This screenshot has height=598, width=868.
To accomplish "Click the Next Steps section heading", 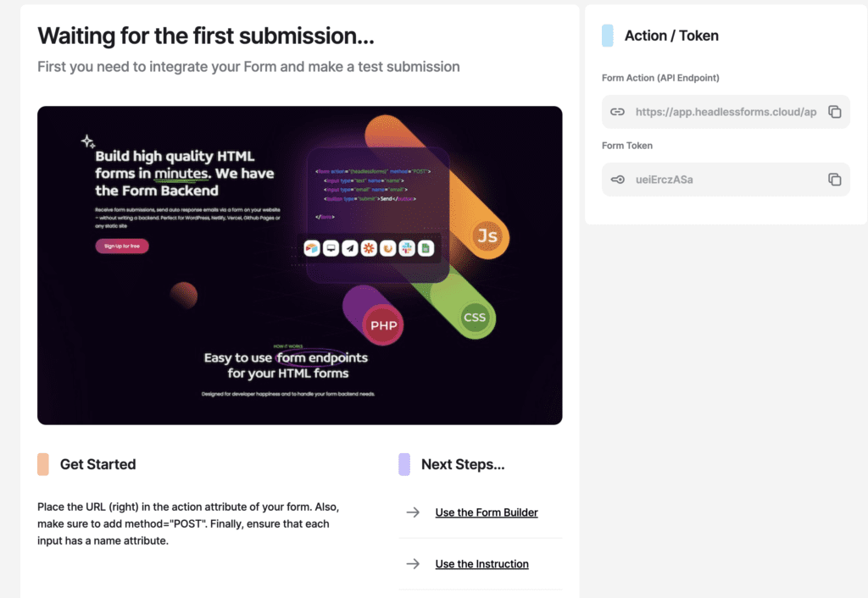I will [463, 464].
